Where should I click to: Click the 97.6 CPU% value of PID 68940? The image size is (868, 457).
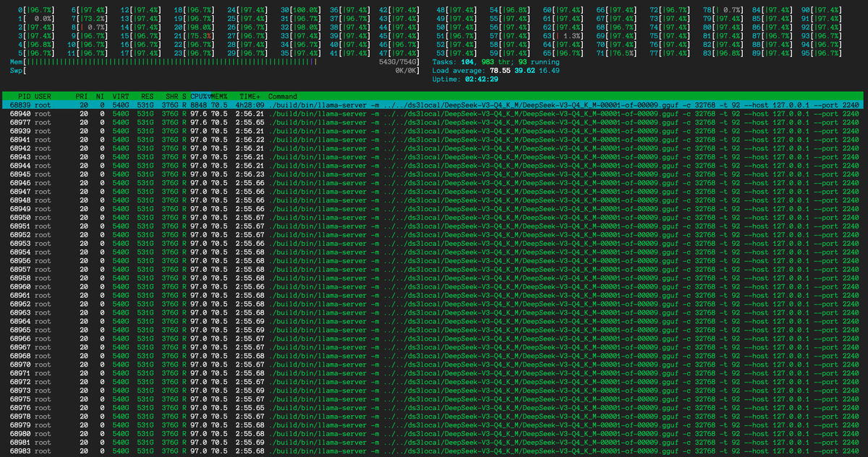[x=199, y=114]
